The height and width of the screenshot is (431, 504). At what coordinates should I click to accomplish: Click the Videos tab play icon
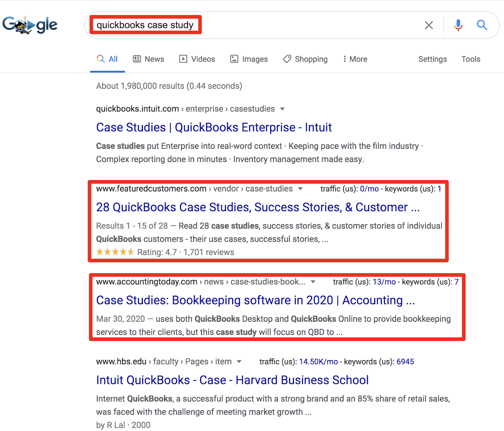[x=183, y=59]
